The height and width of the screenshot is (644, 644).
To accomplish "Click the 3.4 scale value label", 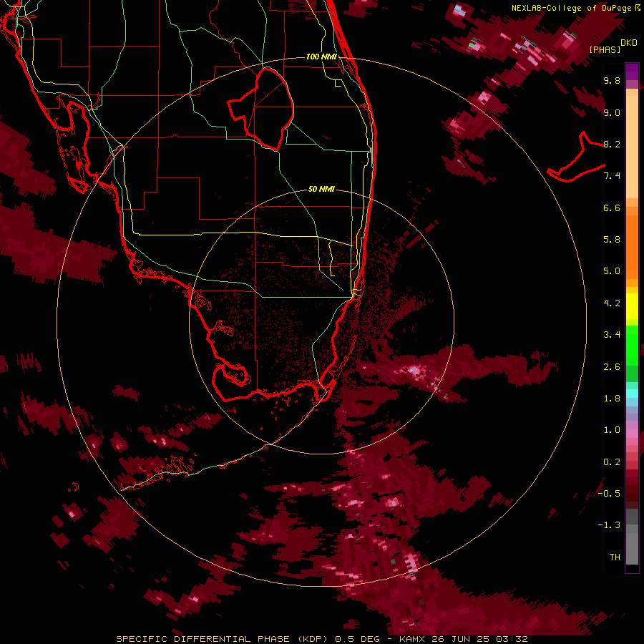I will 612,335.
